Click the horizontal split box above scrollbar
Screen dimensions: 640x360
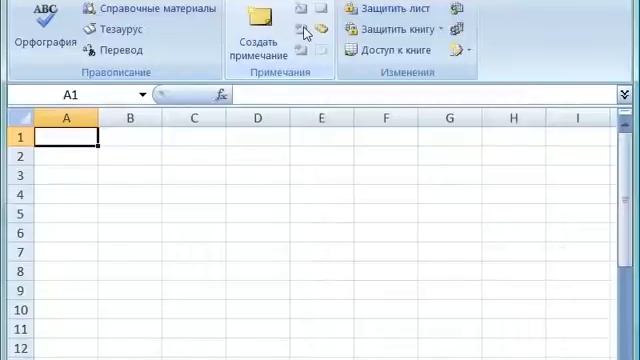coord(625,111)
